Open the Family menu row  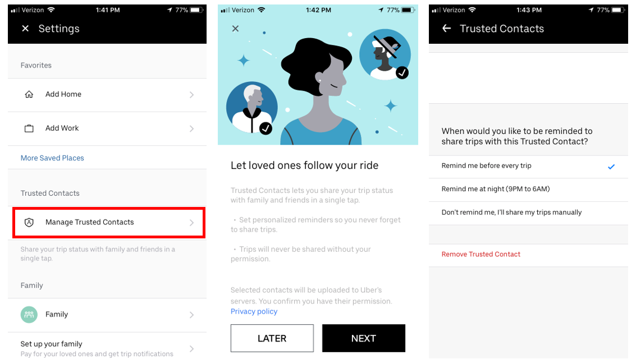(x=107, y=315)
